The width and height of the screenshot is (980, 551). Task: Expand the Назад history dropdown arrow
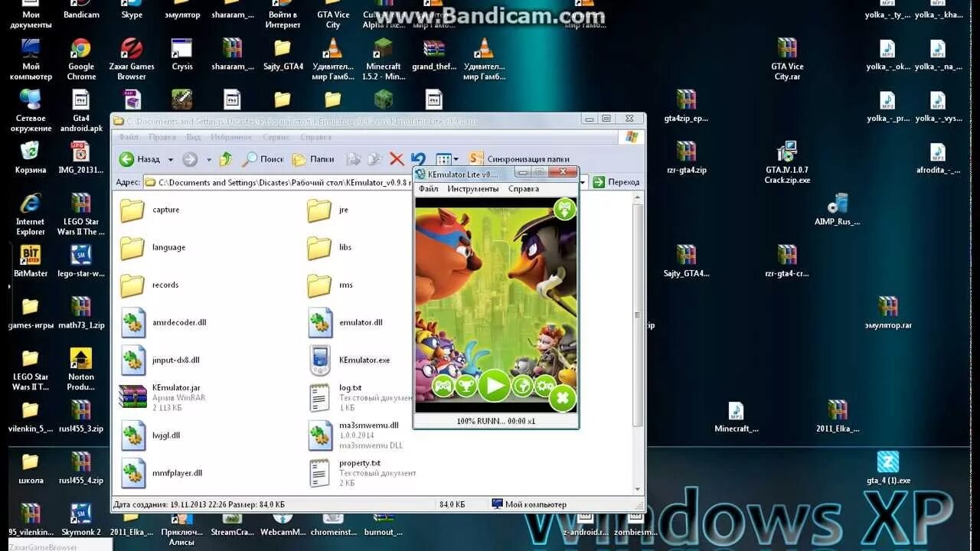pos(170,160)
